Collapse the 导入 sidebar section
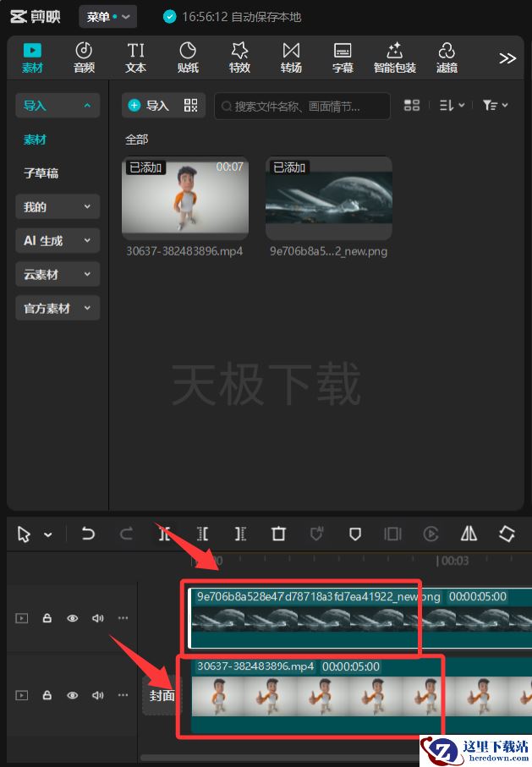The height and width of the screenshot is (767, 532). (58, 105)
